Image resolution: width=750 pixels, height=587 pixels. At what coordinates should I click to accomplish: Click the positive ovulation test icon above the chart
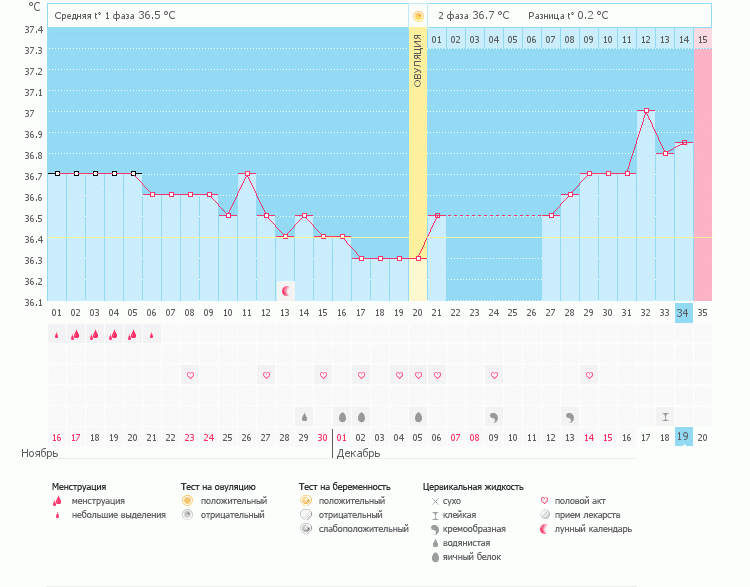418,16
